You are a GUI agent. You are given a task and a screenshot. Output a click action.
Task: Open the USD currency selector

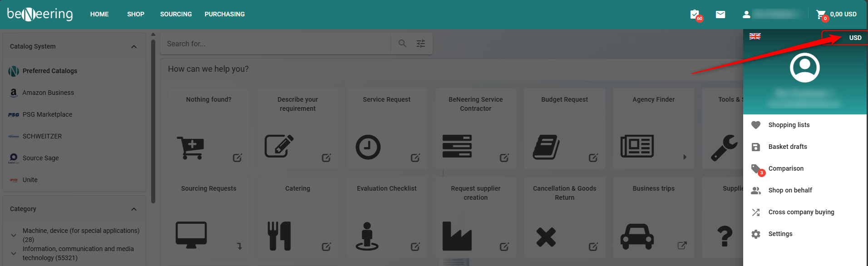(x=855, y=38)
